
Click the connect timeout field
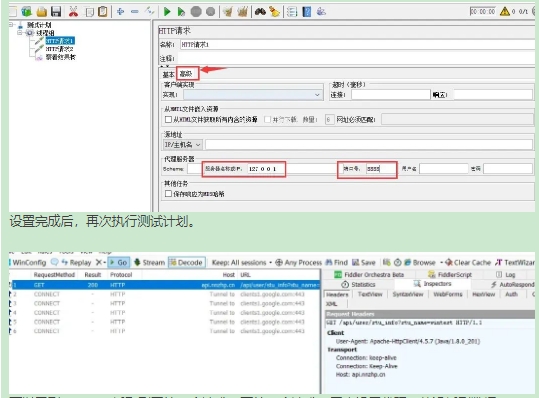[x=390, y=95]
